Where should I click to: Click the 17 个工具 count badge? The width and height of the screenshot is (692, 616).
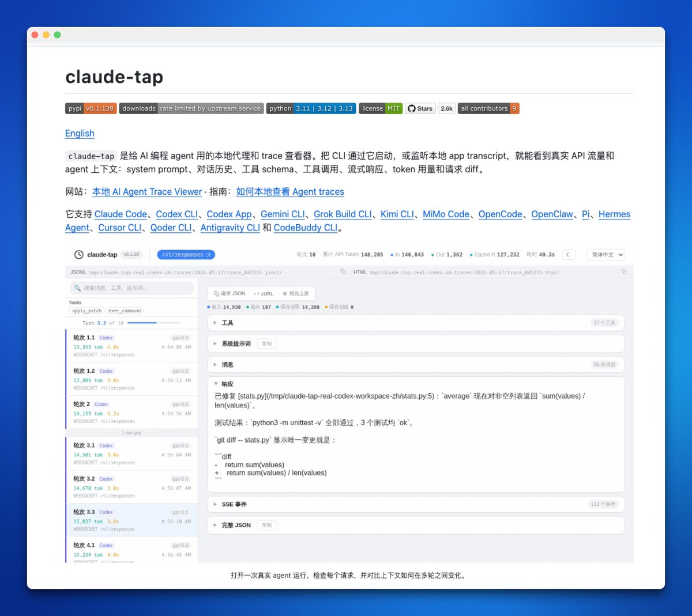(x=604, y=323)
